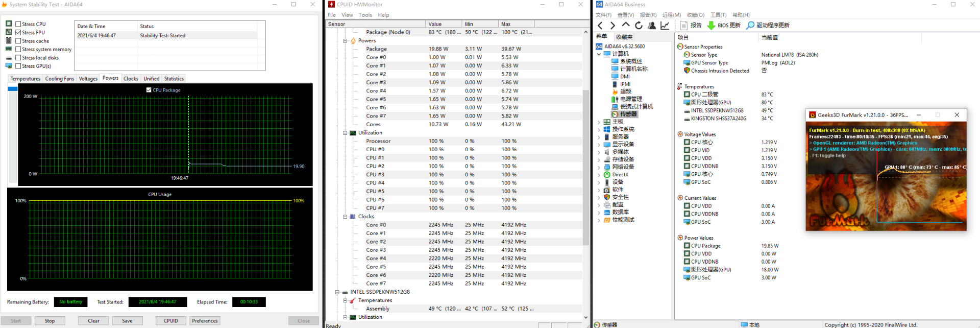Expand the 操作系统 node in AIDA64 tree
The height and width of the screenshot is (328, 980).
tap(599, 129)
